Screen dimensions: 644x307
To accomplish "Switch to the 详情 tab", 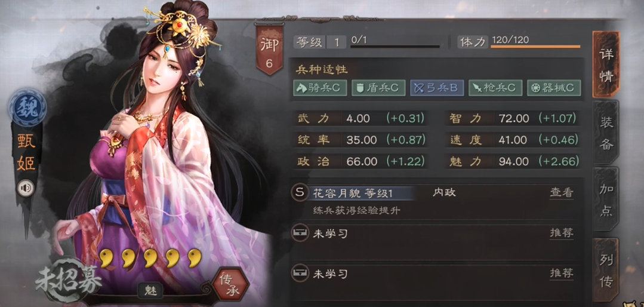I will click(x=606, y=65).
